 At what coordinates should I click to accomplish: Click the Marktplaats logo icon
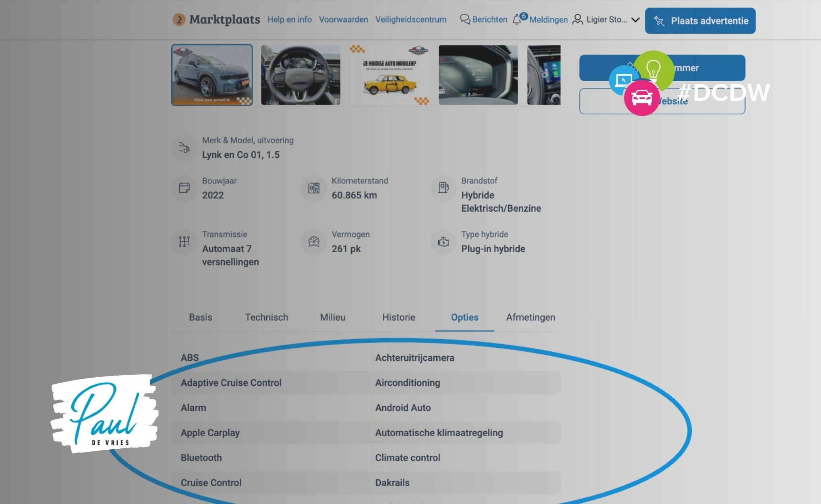[x=179, y=19]
